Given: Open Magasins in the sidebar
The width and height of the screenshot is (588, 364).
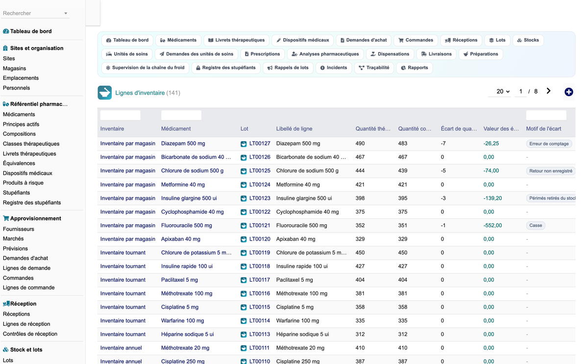Looking at the screenshot, I should 15,68.
